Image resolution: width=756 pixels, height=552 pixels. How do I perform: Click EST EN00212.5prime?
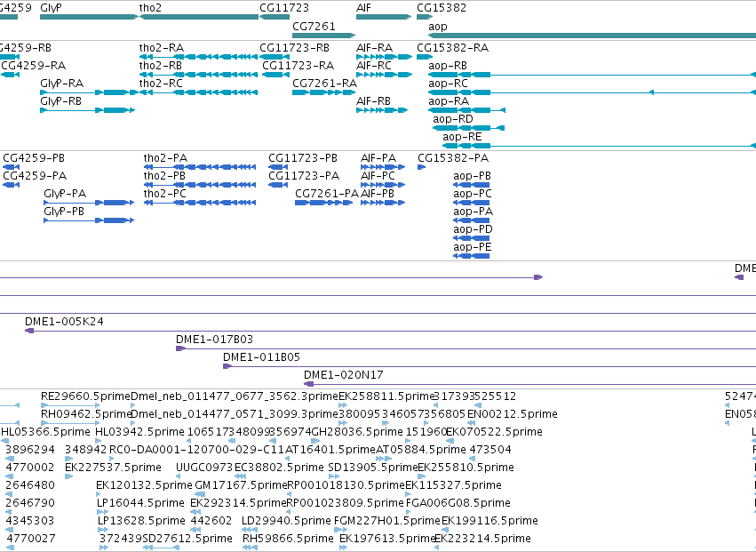tap(471, 423)
